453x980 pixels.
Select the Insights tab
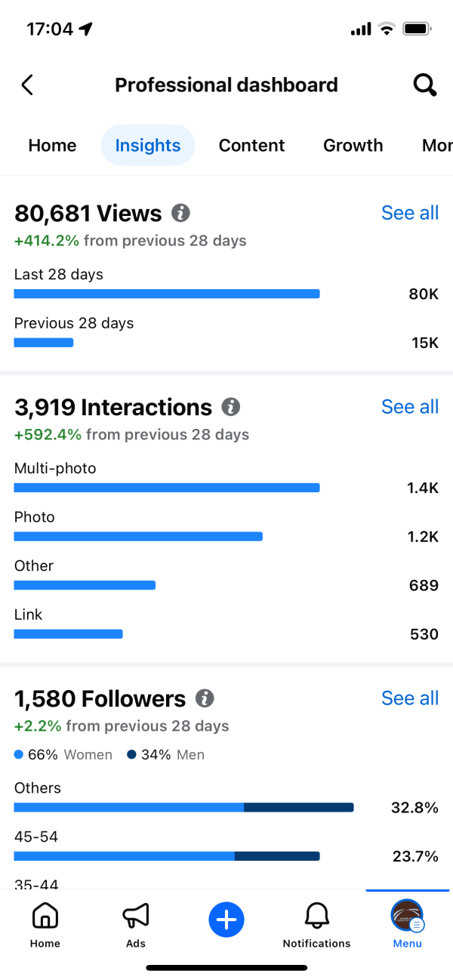(148, 146)
